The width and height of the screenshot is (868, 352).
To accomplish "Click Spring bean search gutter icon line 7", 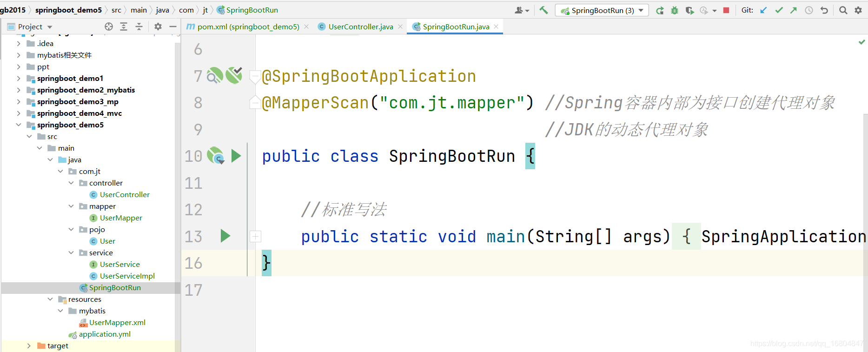I will [x=215, y=75].
